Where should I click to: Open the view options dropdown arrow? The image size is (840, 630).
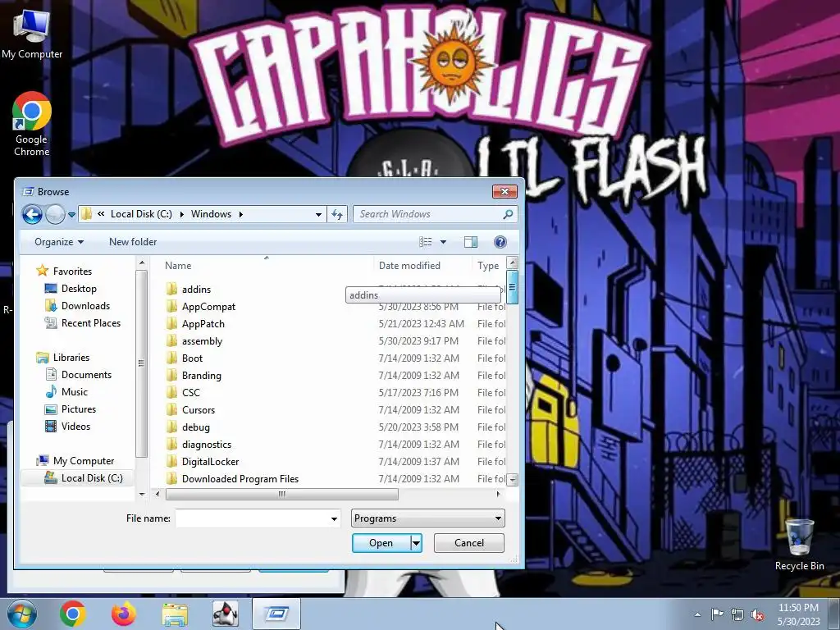pos(443,242)
